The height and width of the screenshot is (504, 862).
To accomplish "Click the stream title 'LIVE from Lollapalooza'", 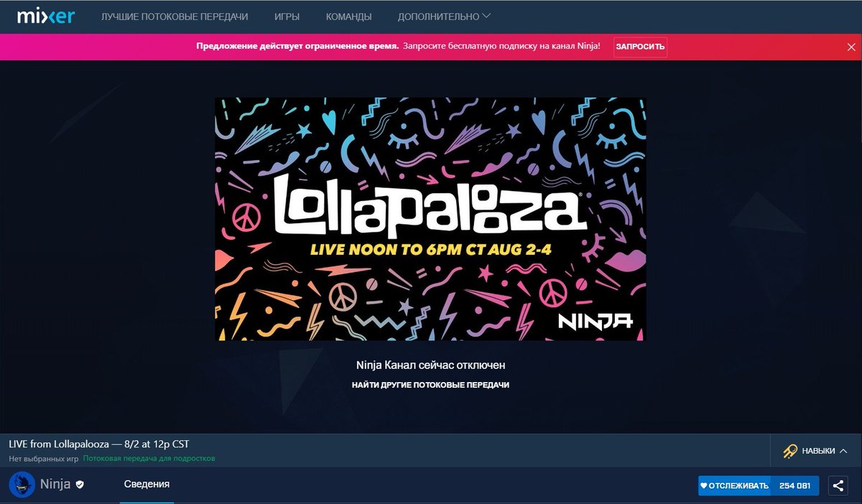I will (x=99, y=444).
